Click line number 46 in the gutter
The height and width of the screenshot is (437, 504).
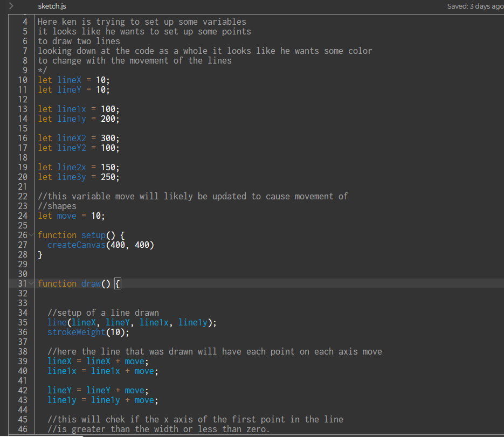tap(23, 429)
